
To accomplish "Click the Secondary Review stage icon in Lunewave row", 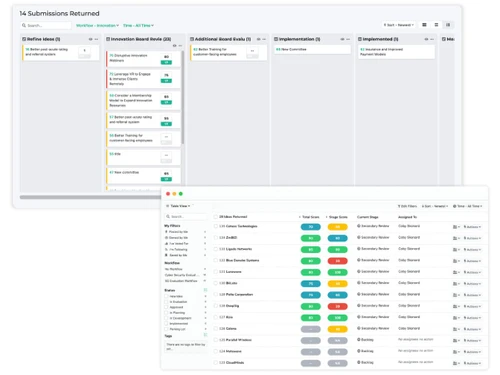I will tap(359, 271).
